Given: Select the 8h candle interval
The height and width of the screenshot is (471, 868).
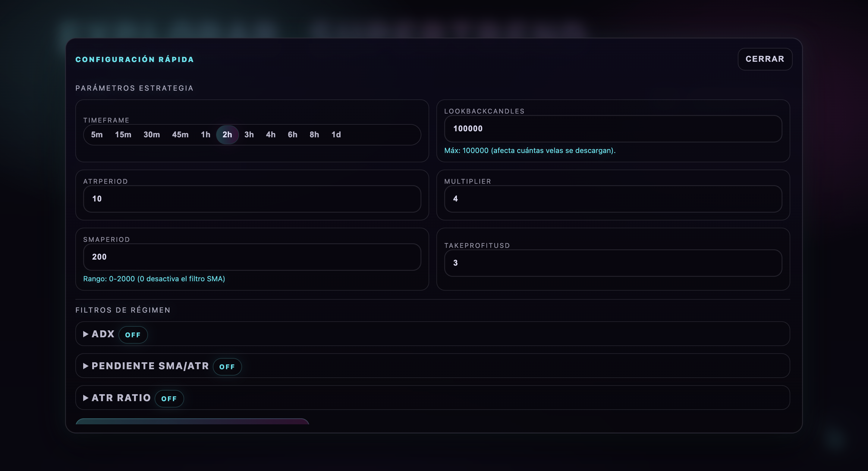Looking at the screenshot, I should tap(314, 134).
